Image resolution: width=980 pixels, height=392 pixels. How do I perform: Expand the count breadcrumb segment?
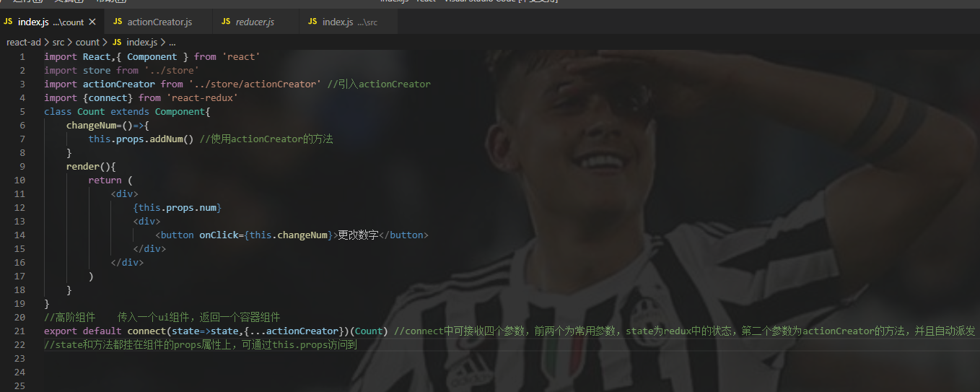pos(87,43)
